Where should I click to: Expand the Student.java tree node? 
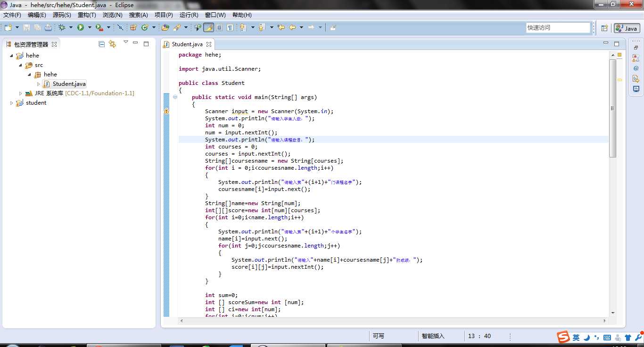click(x=38, y=84)
